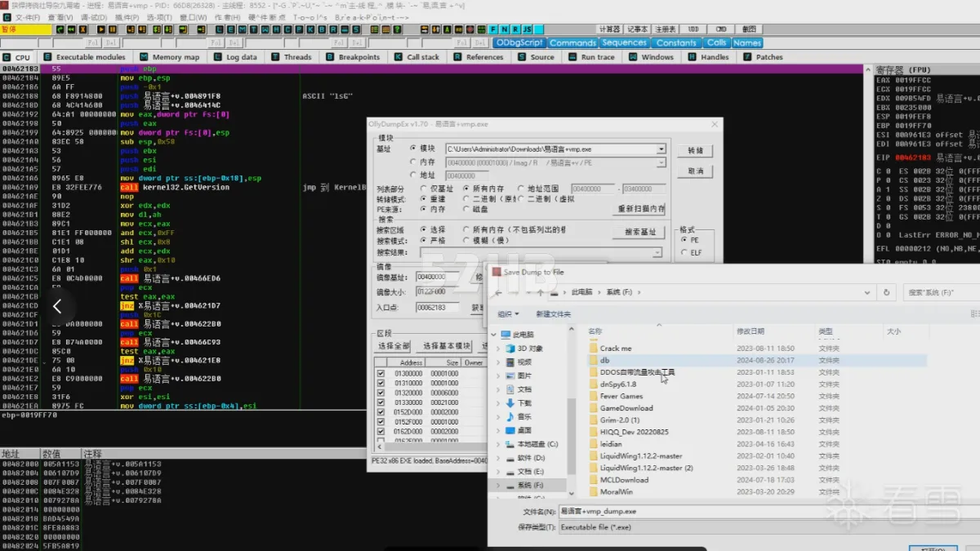Viewport: 980px width, 551px height.
Task: Select 仅基址 list section radio
Action: (423, 189)
